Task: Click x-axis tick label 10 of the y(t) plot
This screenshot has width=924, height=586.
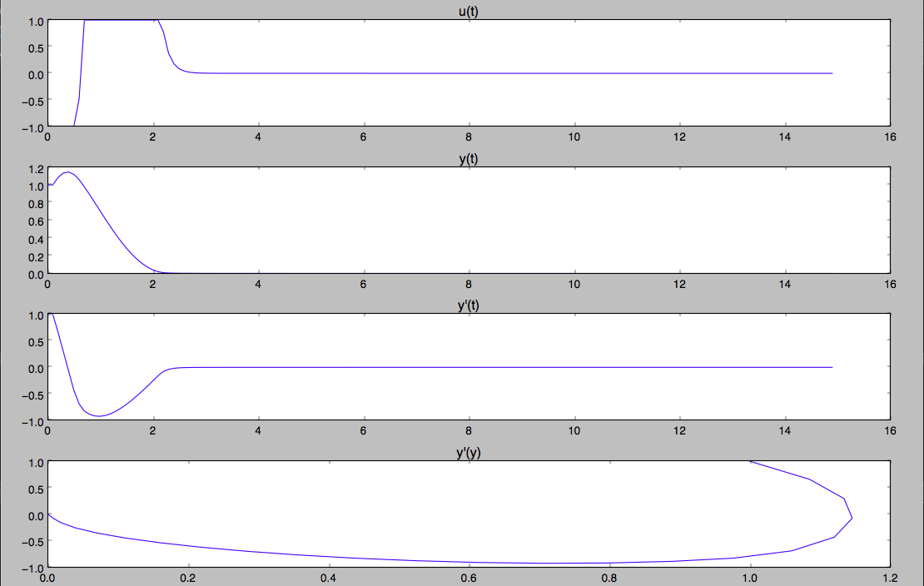Action: point(574,284)
